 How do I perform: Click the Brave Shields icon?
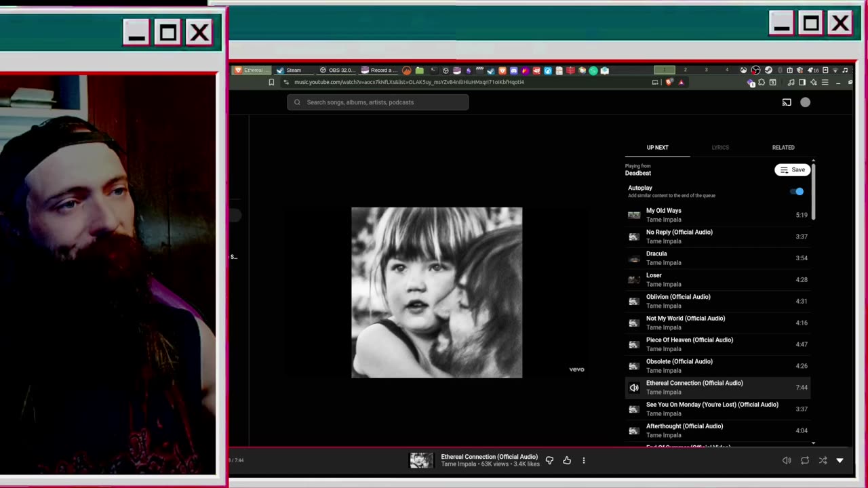[669, 82]
